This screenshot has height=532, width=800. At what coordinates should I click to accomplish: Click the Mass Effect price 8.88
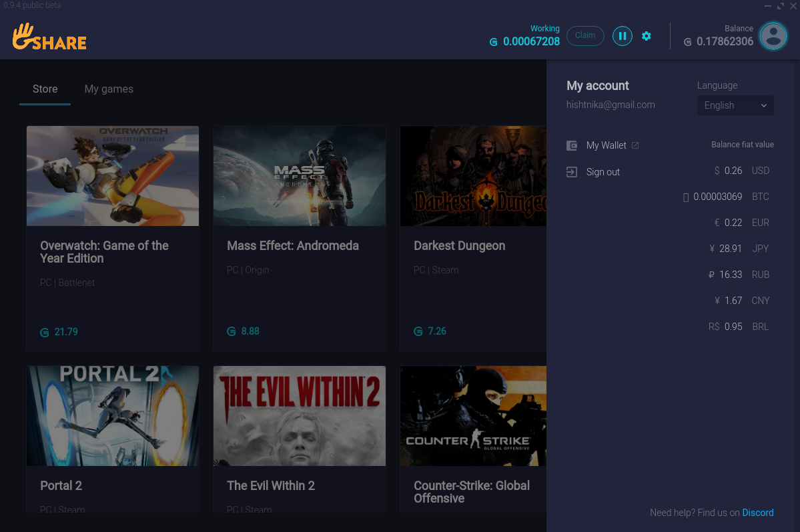(250, 331)
